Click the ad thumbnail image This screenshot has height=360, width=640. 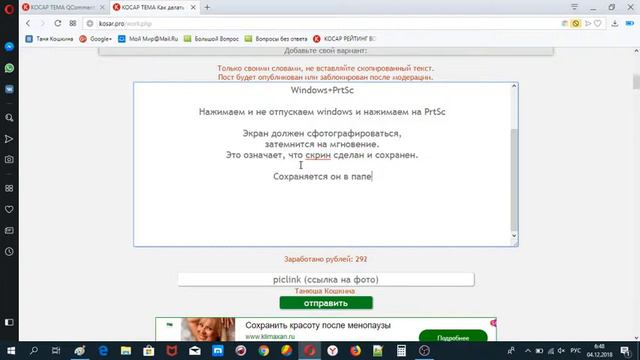pos(208,329)
